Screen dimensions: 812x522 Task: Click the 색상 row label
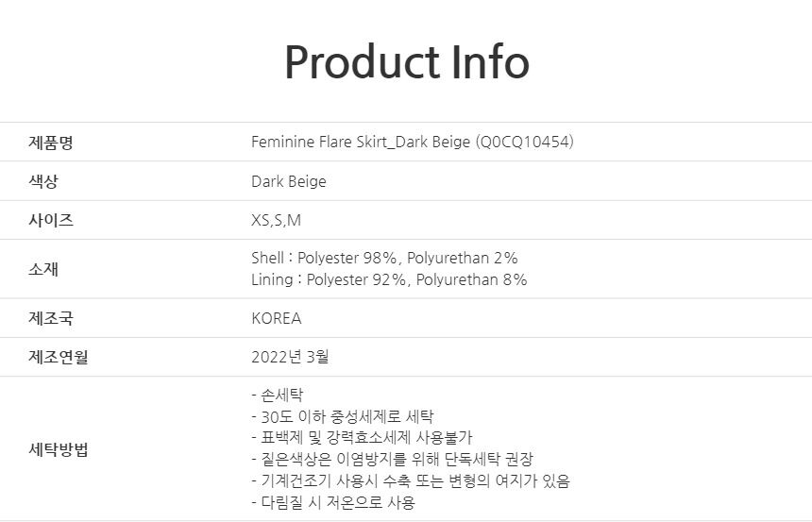click(x=43, y=181)
